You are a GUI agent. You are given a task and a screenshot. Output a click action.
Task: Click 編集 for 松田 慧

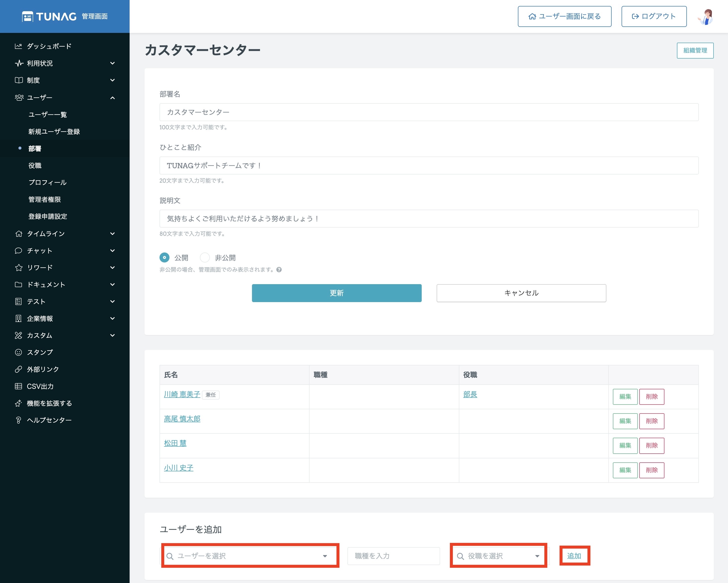click(625, 445)
